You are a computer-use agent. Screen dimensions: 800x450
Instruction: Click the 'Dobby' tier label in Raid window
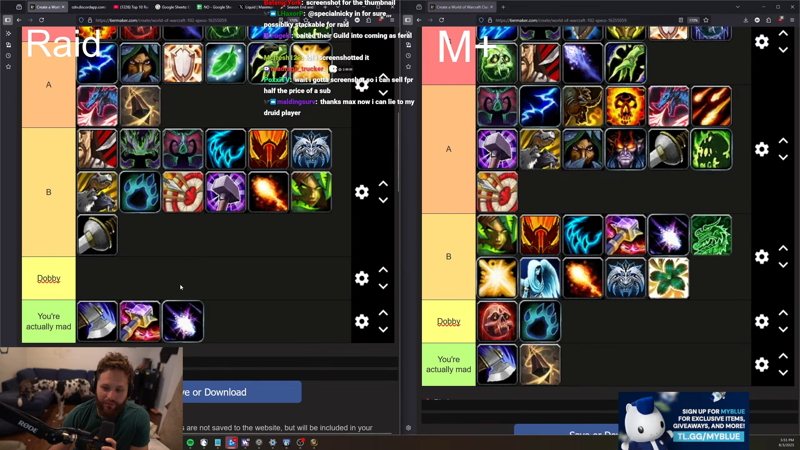click(x=48, y=279)
